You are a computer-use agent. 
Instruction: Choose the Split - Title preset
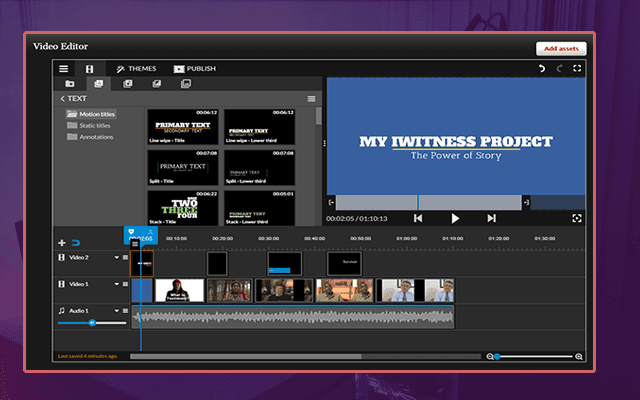[x=183, y=167]
